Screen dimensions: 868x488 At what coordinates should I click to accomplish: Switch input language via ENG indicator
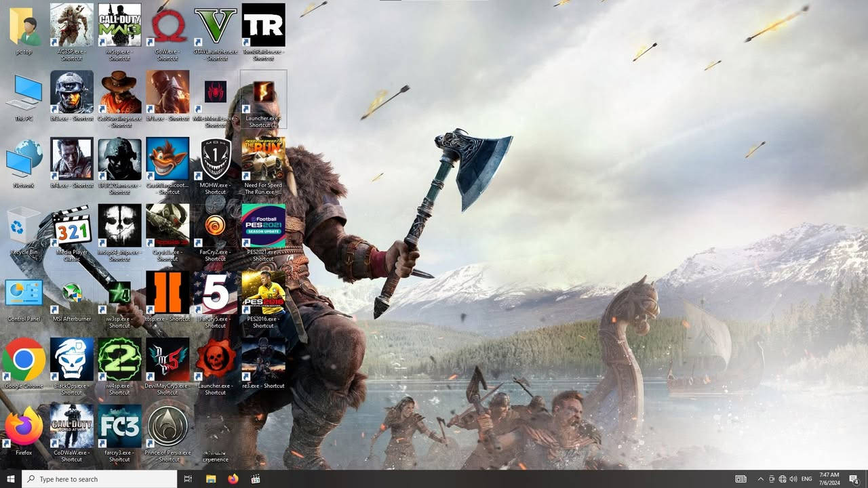pos(807,479)
